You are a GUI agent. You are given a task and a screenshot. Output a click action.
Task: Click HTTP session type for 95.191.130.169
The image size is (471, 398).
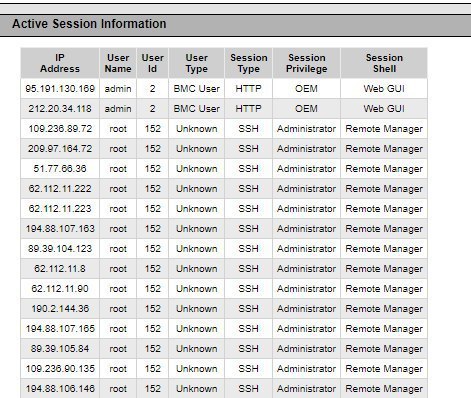coord(249,89)
